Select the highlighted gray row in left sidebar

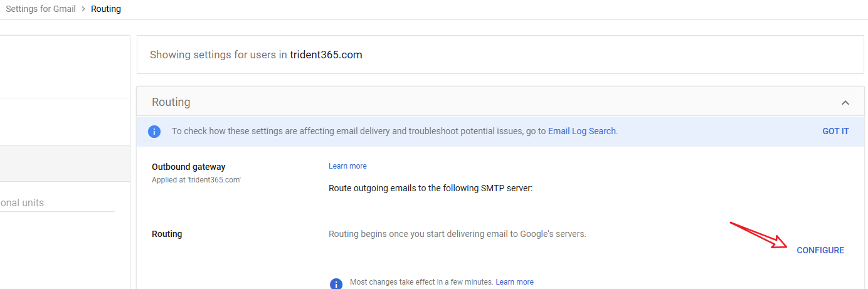63,163
